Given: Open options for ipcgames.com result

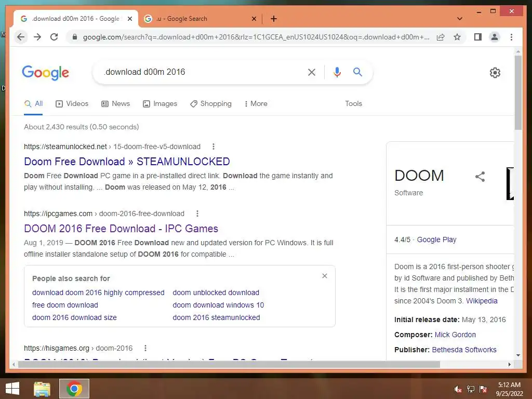Looking at the screenshot, I should pos(197,214).
